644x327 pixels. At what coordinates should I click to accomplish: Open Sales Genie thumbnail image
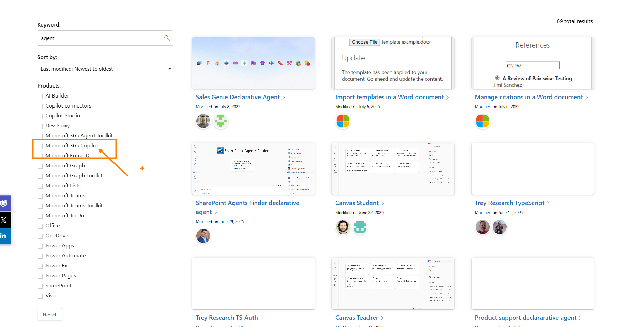(x=253, y=63)
